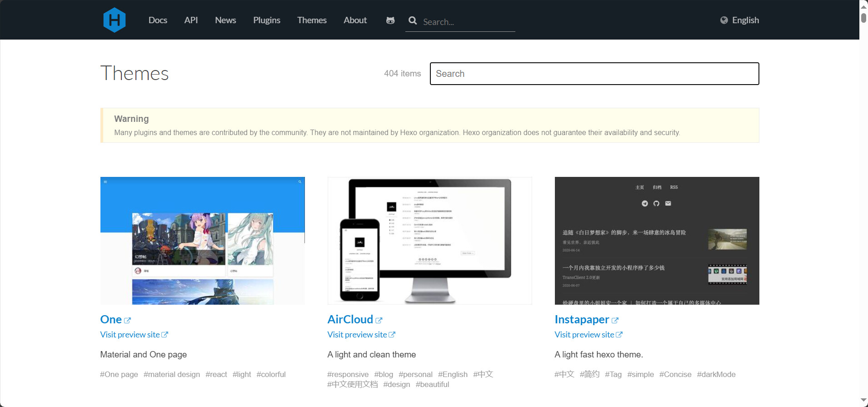Filter by #simple tag

click(641, 374)
